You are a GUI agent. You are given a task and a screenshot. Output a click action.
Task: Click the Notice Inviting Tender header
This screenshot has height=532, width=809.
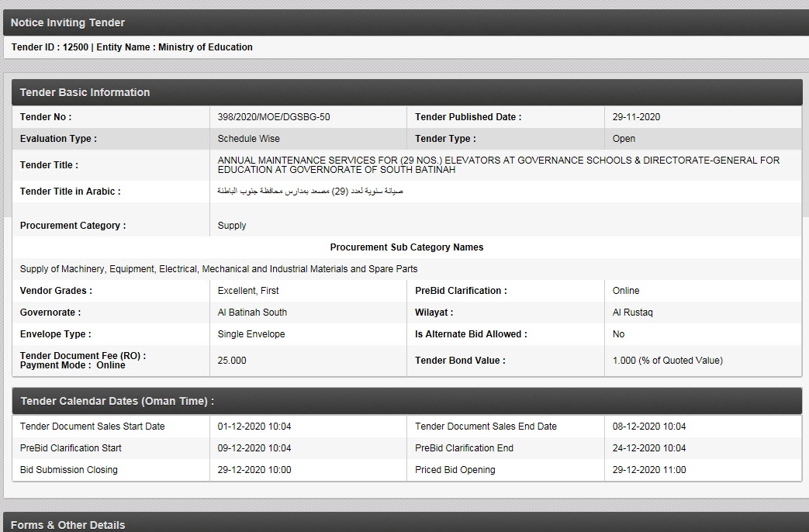click(x=68, y=22)
